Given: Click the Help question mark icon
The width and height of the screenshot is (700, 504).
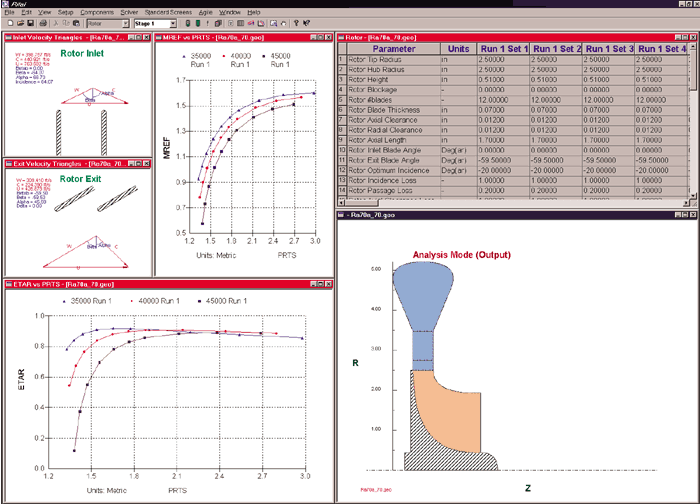Looking at the screenshot, I should click(296, 23).
